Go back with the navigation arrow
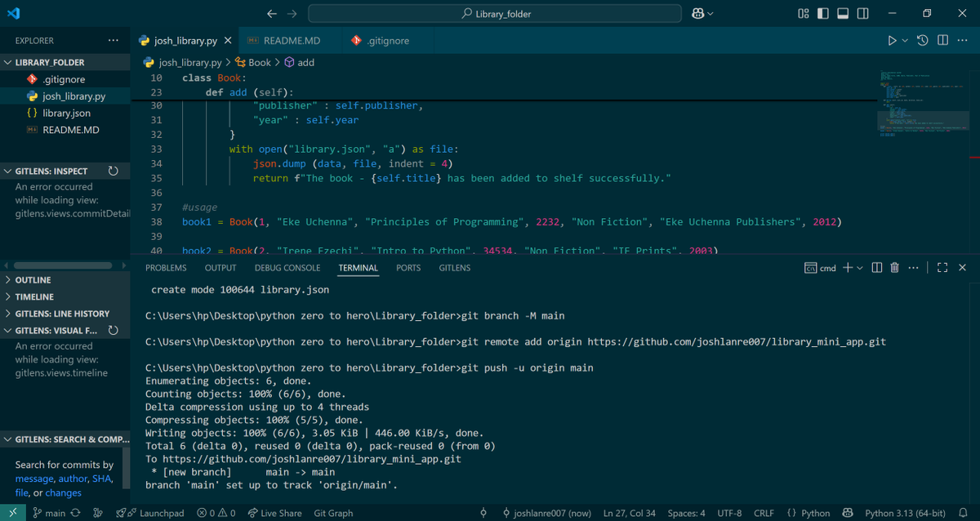 pyautogui.click(x=273, y=13)
